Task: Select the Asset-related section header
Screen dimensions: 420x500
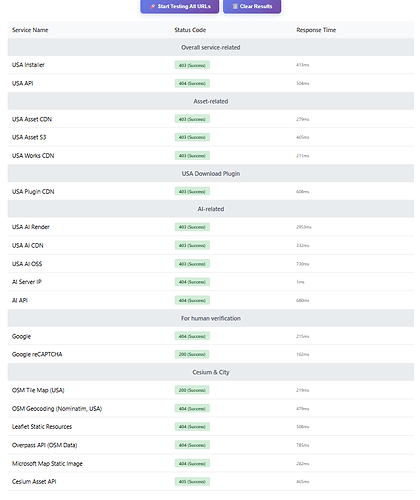Action: tap(211, 101)
